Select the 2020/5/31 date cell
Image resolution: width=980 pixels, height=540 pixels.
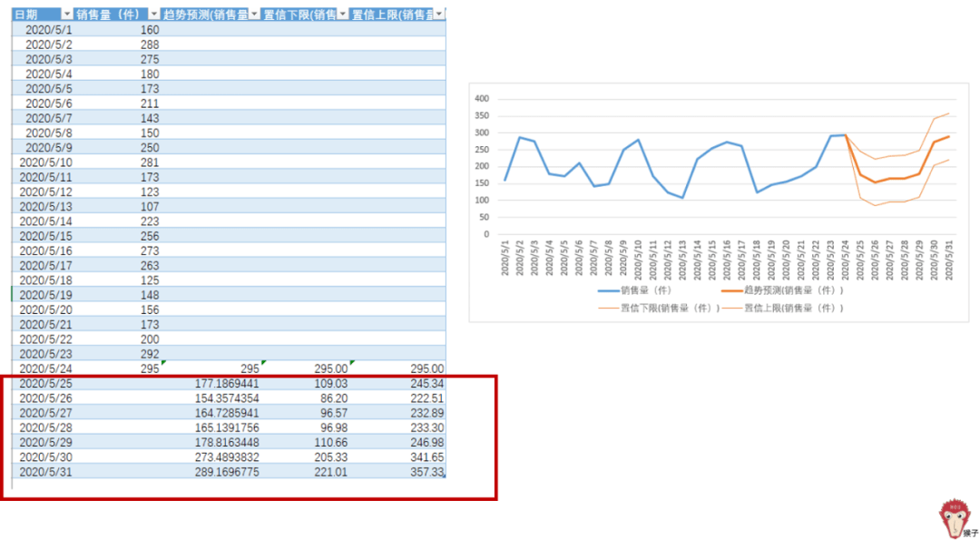click(x=45, y=472)
